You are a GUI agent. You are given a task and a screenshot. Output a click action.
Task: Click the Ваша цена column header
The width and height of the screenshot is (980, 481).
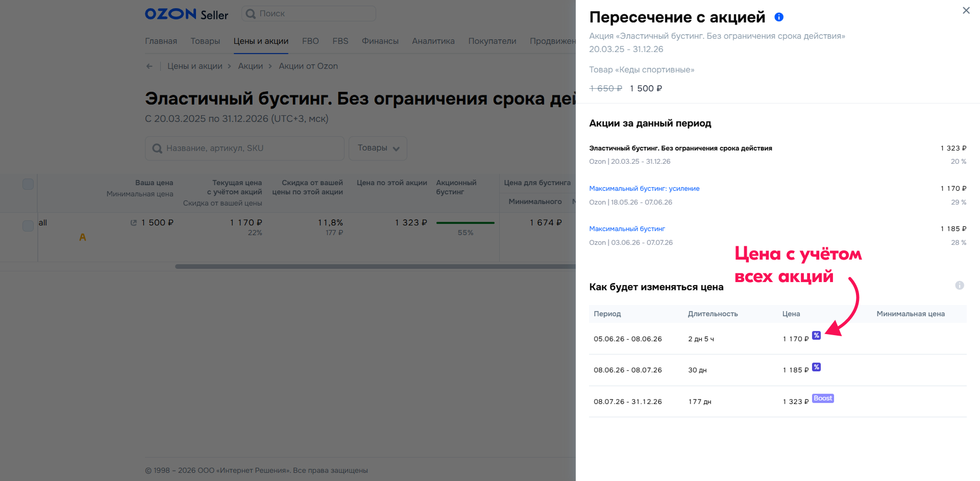154,183
